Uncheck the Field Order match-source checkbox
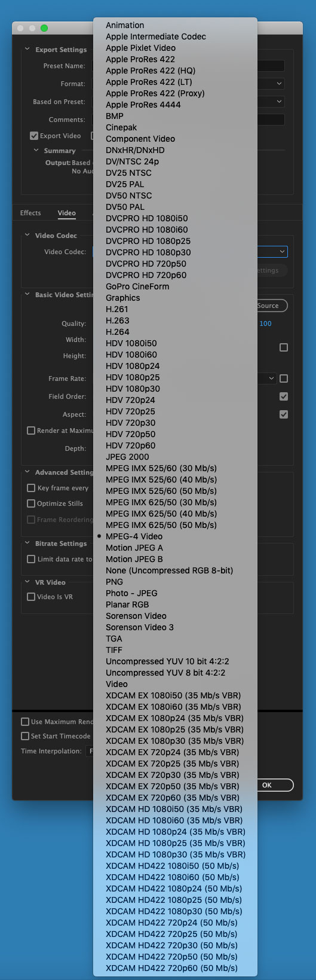Viewport: 316px width, 980px height. [x=284, y=396]
